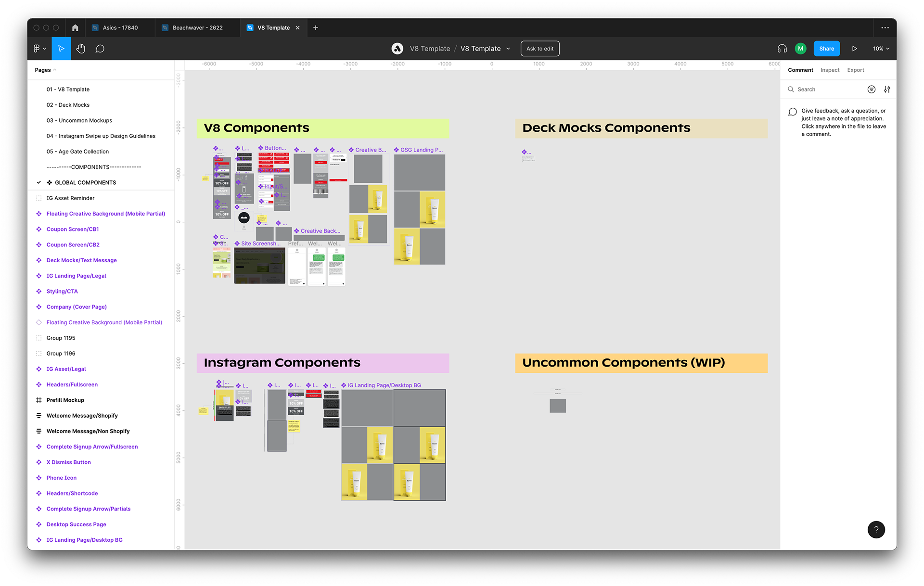The image size is (924, 586).
Task: Open the Figma main menu icon
Action: coord(39,49)
